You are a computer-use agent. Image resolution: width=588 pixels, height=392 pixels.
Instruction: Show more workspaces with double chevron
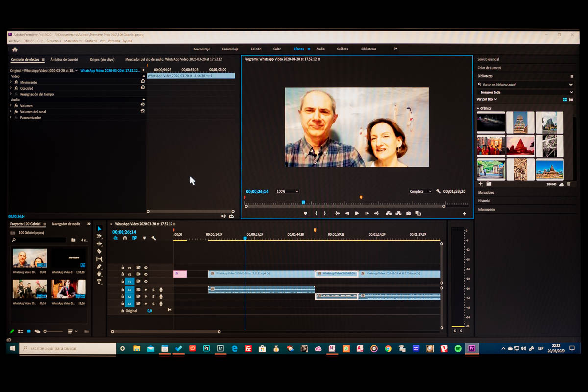point(396,49)
